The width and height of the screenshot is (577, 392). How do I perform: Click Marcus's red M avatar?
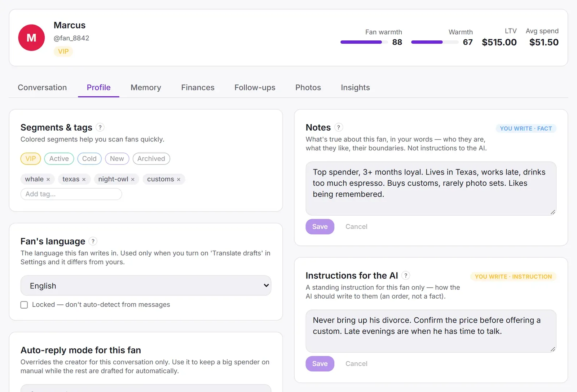[x=31, y=38]
